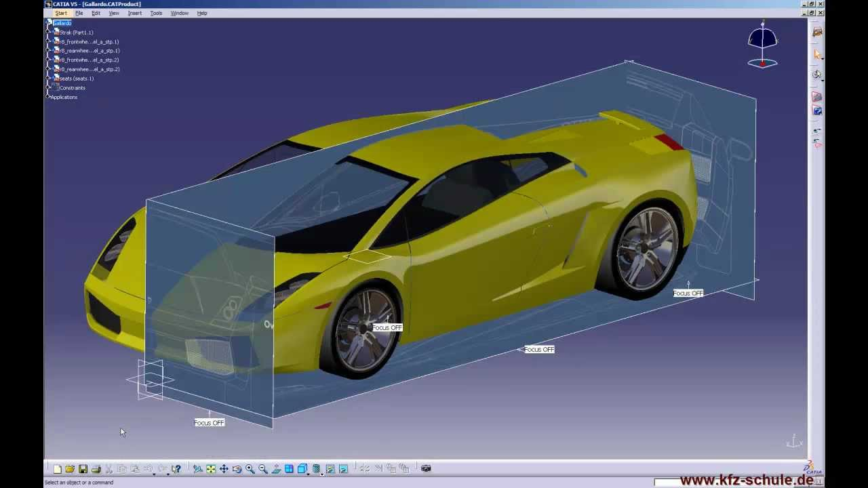868x488 pixels.
Task: Select Gallardo root node in tree
Action: click(62, 23)
